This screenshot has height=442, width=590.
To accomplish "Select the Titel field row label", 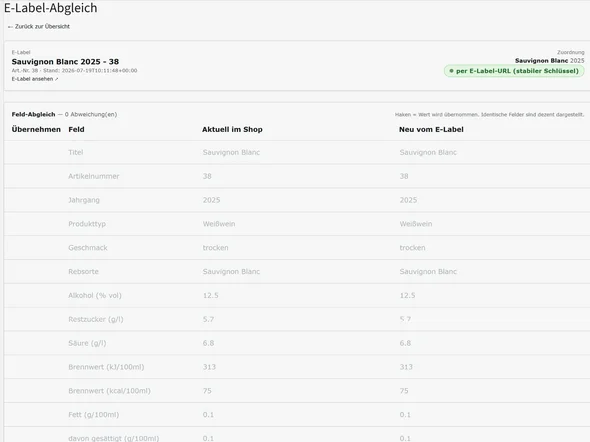I will 76,152.
